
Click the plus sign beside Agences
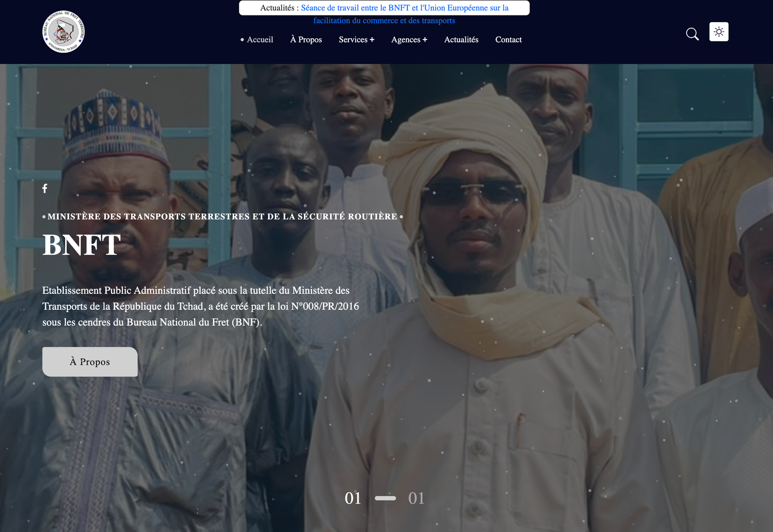[x=425, y=40]
